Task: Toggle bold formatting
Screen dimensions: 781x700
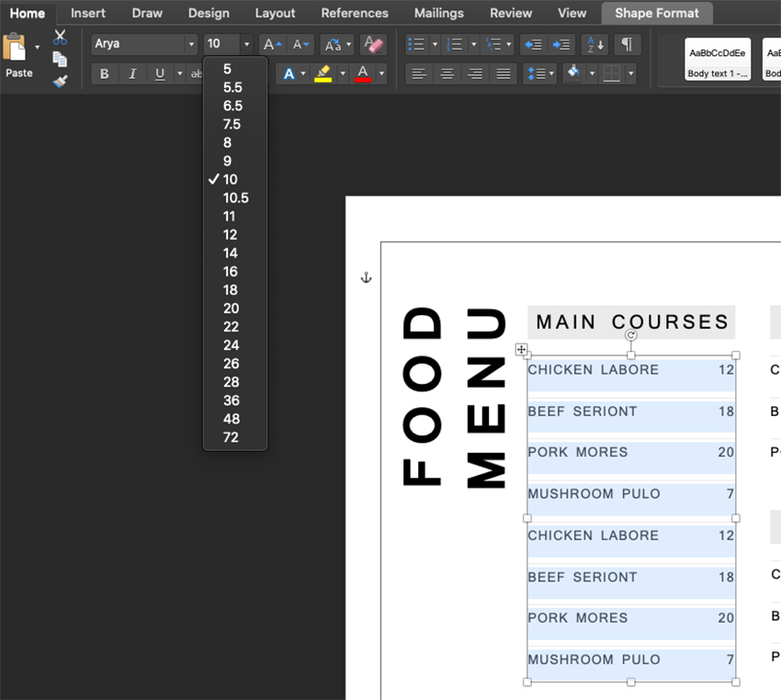Action: pos(105,73)
